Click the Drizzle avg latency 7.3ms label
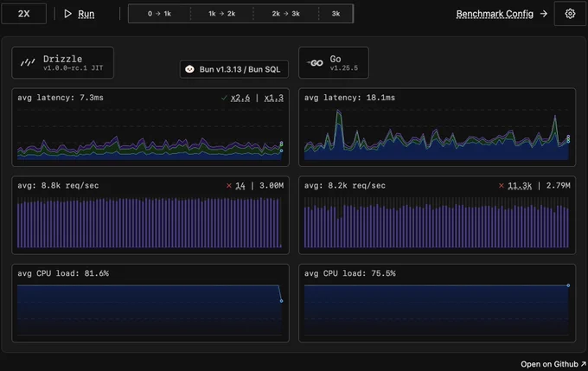Image resolution: width=588 pixels, height=371 pixels. point(61,98)
